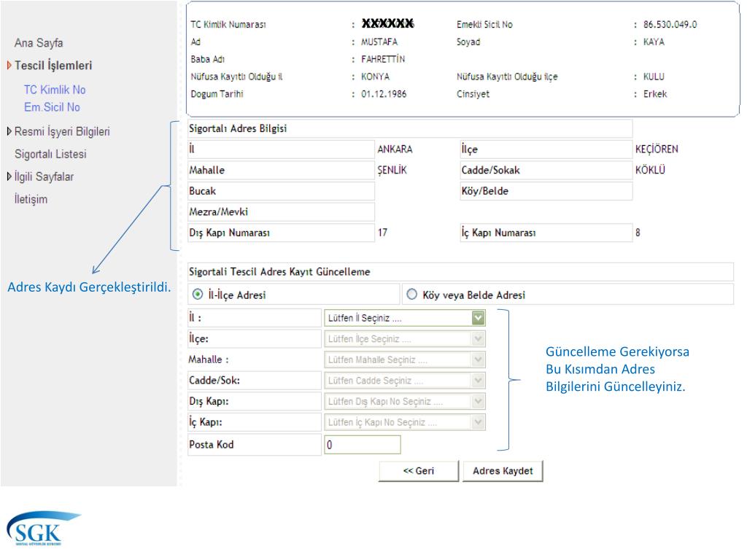The height and width of the screenshot is (560, 747).
Task: Click the KÖKLÜ cadde value
Action: 650,170
